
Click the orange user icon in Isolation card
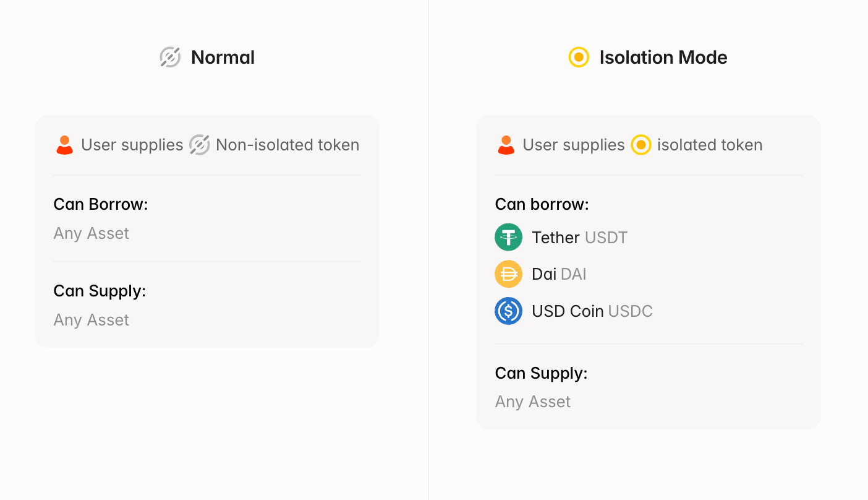506,145
